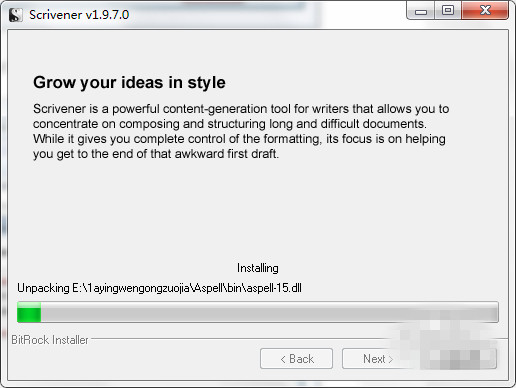Click the 'Grow your ideas in style' heading
Screen dimensions: 516x388
pos(129,83)
